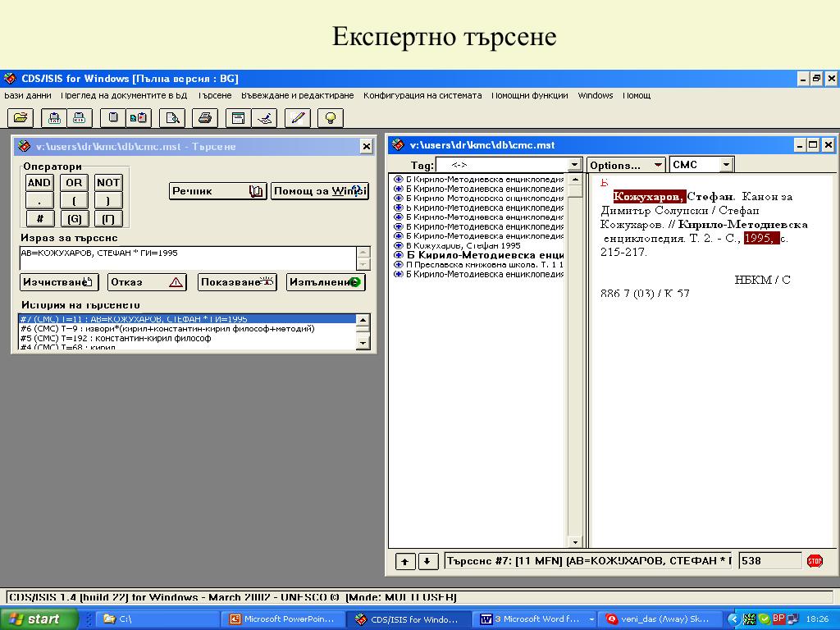The height and width of the screenshot is (630, 840).
Task: Run the search with Изпълнение
Action: [326, 282]
